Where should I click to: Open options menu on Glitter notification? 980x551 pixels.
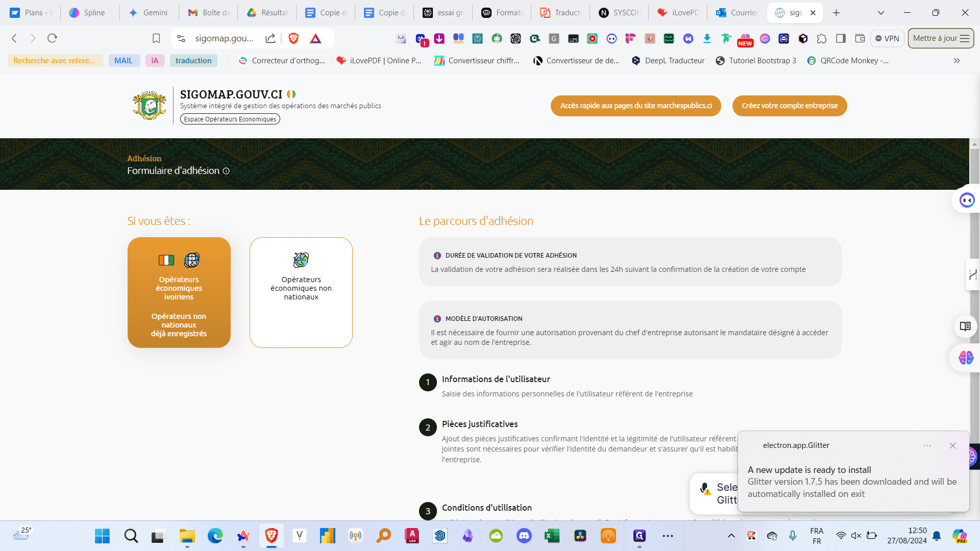coord(927,445)
